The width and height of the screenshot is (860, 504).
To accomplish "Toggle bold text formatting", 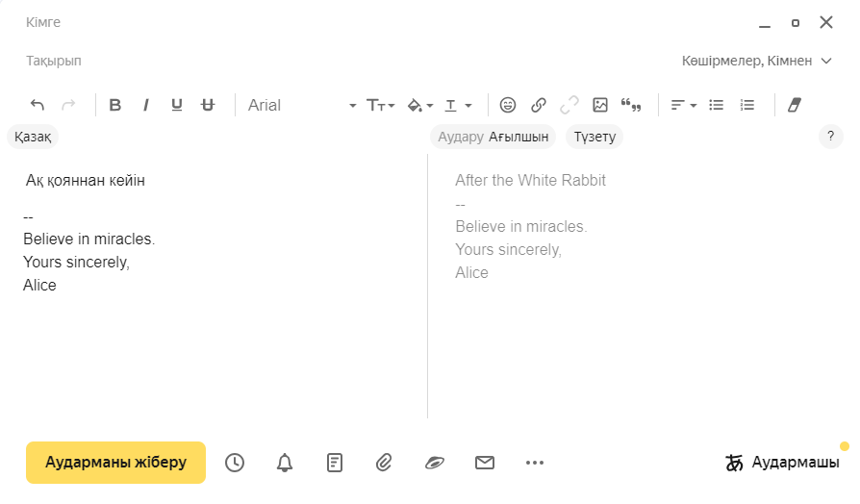I will (115, 105).
